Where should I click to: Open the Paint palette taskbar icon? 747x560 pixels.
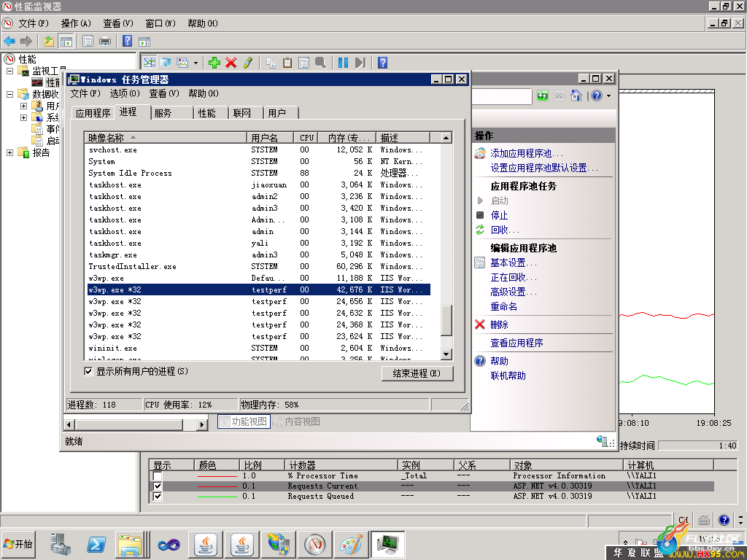[351, 544]
